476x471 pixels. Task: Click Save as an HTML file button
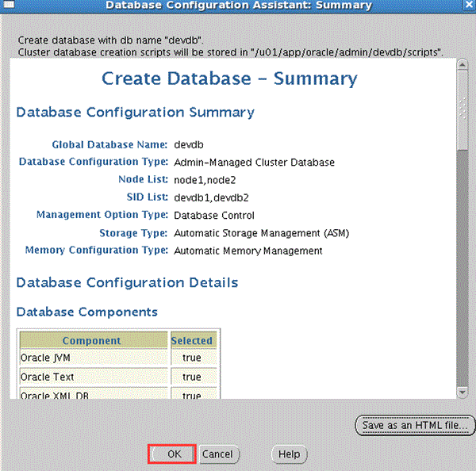point(415,425)
